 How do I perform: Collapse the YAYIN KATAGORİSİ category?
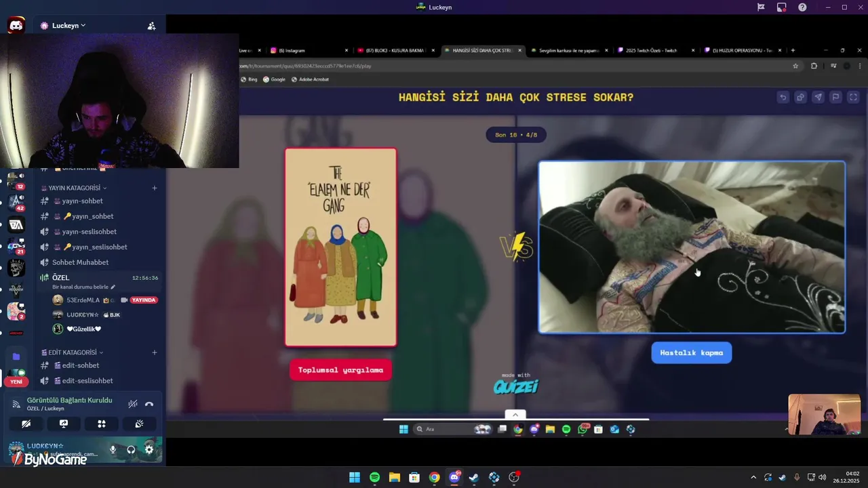click(74, 188)
